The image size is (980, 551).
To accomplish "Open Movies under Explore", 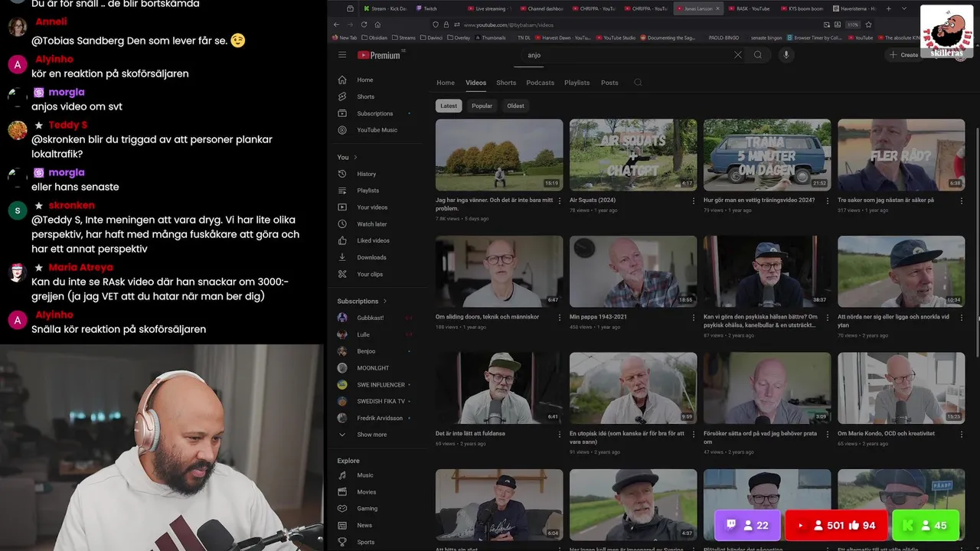I will pyautogui.click(x=366, y=492).
